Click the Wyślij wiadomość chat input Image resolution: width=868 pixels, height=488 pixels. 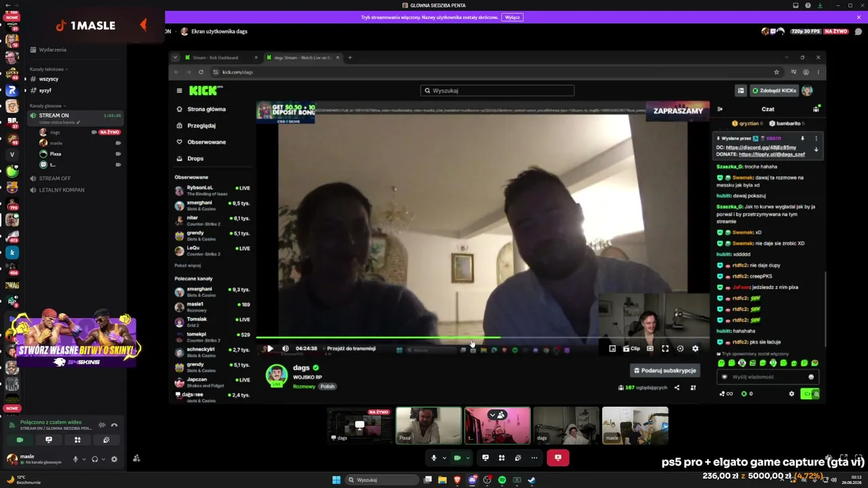click(x=768, y=377)
